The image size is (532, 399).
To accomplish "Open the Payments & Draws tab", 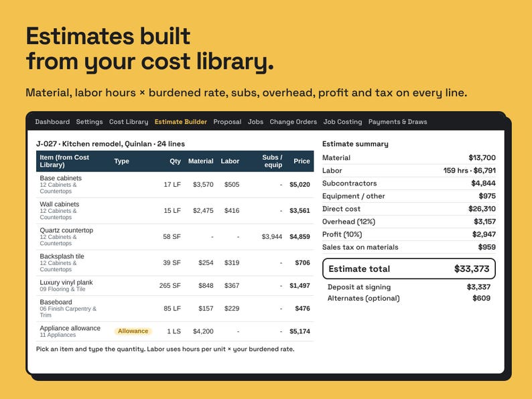I will click(x=397, y=122).
